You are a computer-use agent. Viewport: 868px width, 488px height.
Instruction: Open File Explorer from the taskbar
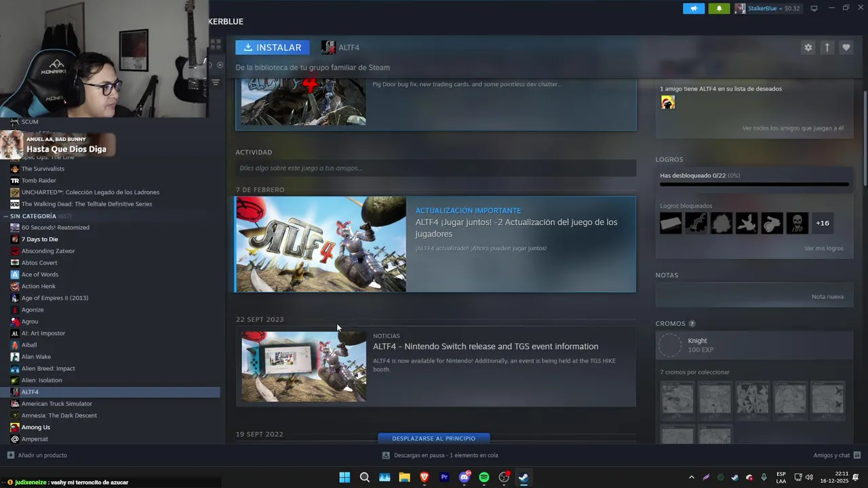click(404, 477)
